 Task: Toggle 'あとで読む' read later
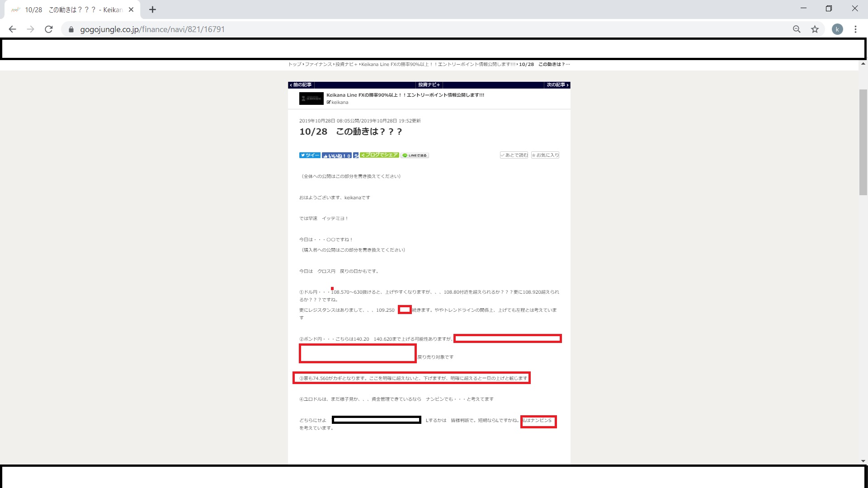[x=514, y=155]
